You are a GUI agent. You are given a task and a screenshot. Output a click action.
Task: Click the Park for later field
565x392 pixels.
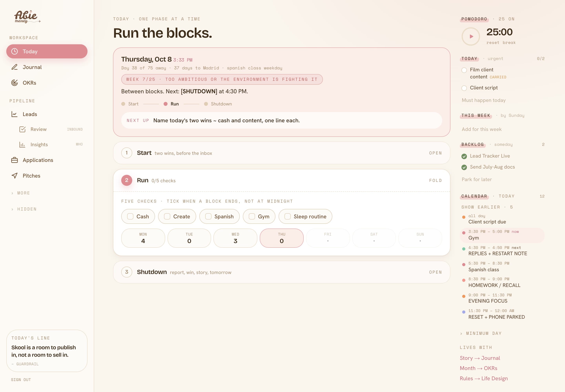tap(503, 179)
